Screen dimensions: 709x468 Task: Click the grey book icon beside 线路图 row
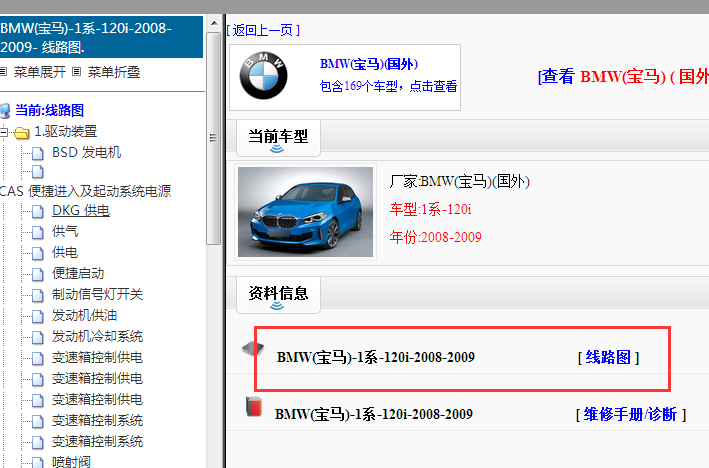[x=253, y=349]
